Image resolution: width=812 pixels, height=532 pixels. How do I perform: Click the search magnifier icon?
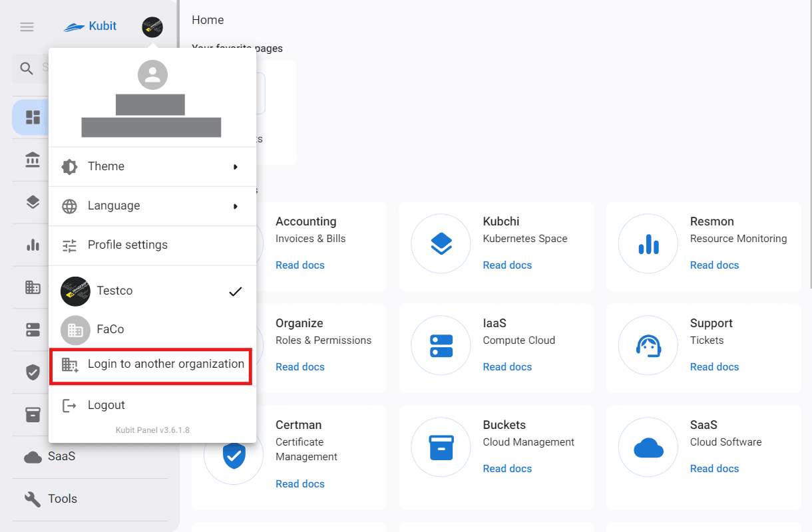pos(27,68)
